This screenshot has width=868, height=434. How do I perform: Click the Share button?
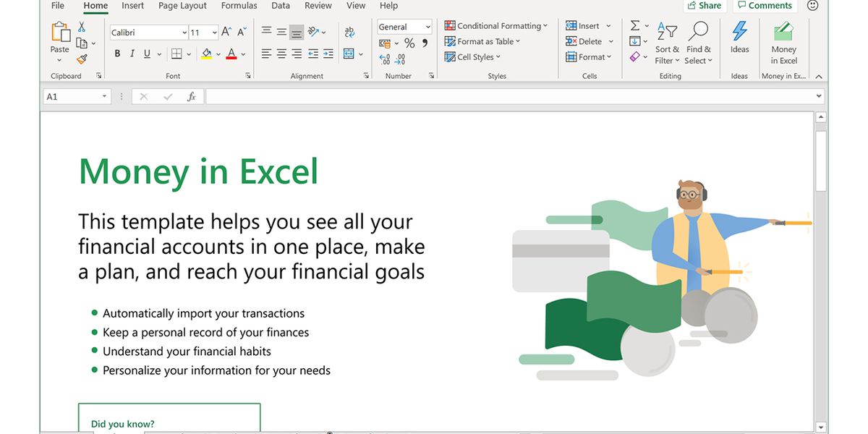point(705,6)
